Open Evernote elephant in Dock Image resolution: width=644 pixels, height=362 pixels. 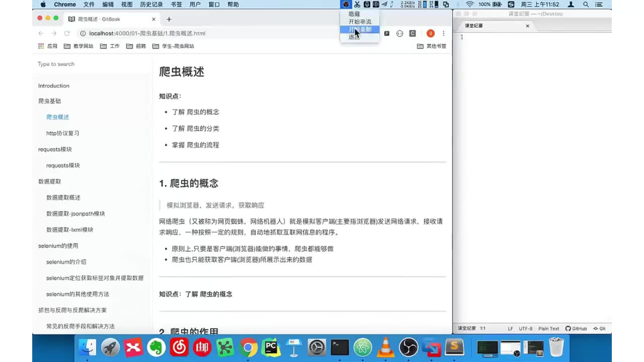pyautogui.click(x=156, y=347)
